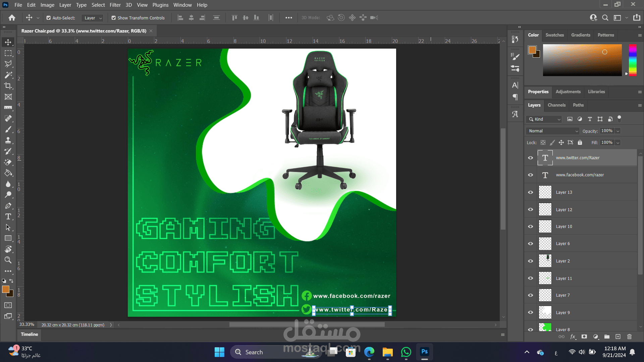The height and width of the screenshot is (362, 644).
Task: Create new layer with plus icon
Action: (x=618, y=337)
